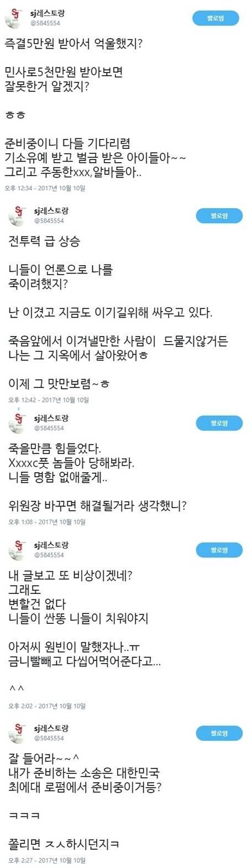Open timestamp link 오후 12:42 - 2017년 10월 10일
The height and width of the screenshot is (868, 247).
pyautogui.click(x=49, y=399)
